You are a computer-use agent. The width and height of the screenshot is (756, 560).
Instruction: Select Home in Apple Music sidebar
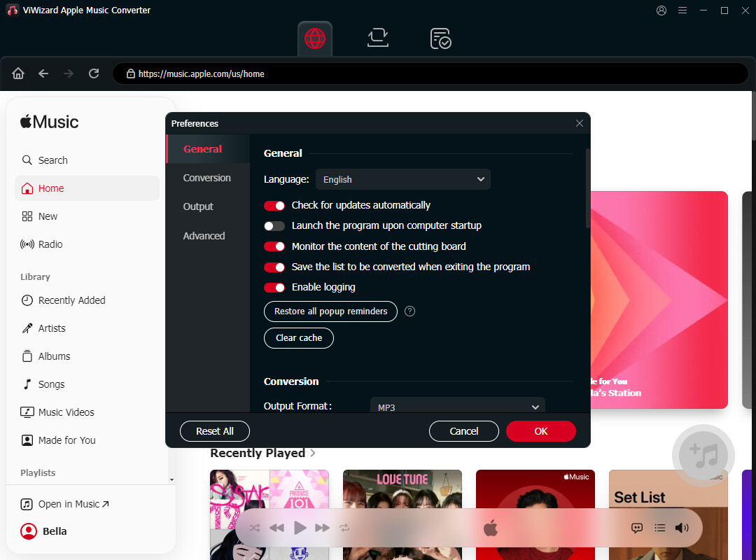(x=87, y=188)
